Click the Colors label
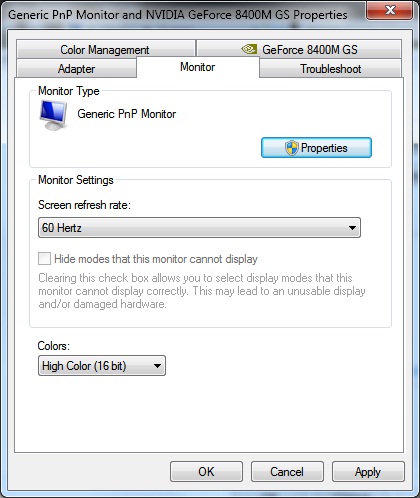420x498 pixels. click(54, 346)
